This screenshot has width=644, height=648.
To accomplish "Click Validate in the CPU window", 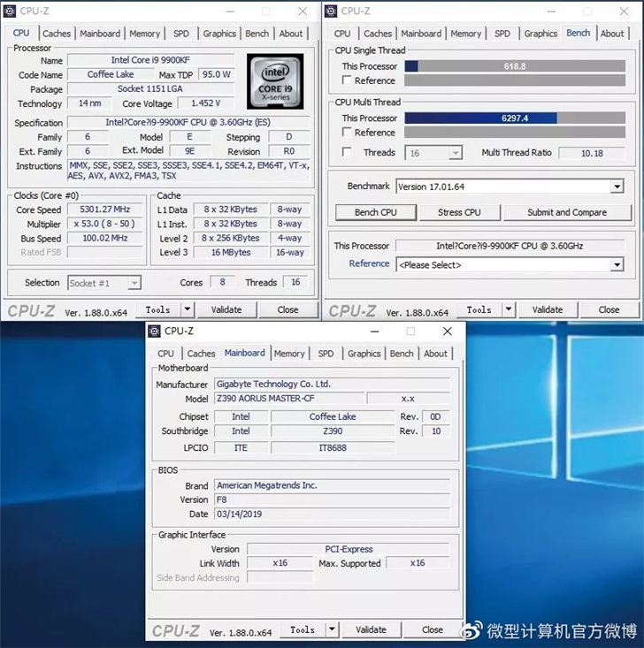I will pyautogui.click(x=226, y=309).
